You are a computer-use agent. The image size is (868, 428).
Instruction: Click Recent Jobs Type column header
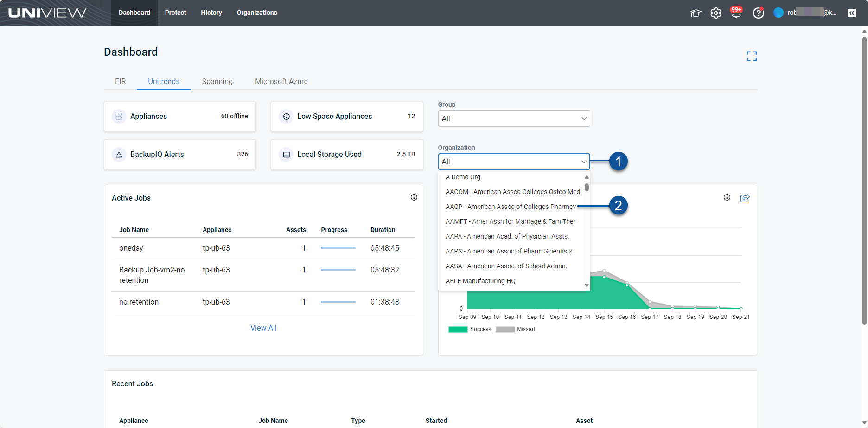(358, 421)
